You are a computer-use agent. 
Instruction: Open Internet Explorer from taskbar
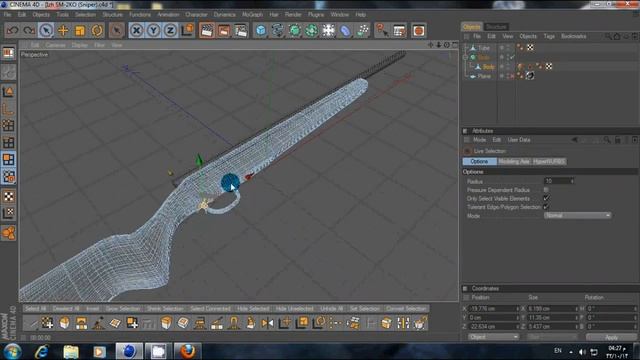tap(42, 351)
